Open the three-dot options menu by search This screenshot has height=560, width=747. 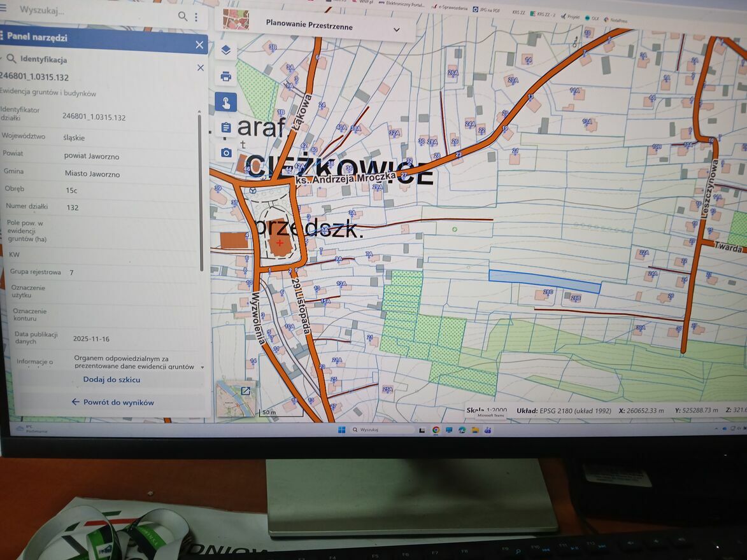tap(196, 17)
